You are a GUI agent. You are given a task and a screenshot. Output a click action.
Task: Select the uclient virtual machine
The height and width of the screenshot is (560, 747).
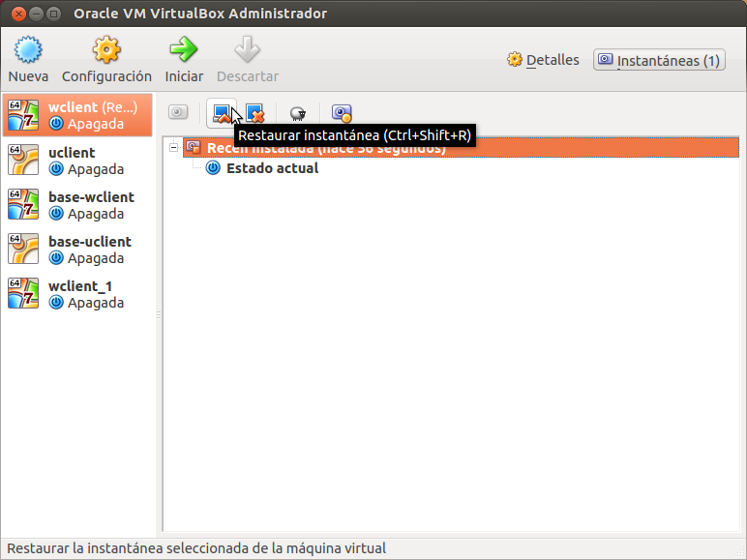[77, 160]
